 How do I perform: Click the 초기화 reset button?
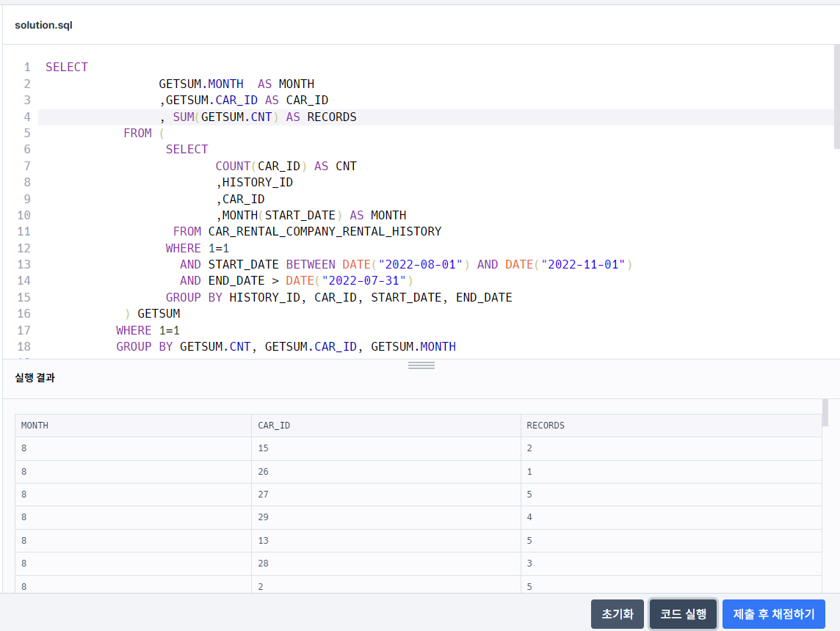[617, 614]
